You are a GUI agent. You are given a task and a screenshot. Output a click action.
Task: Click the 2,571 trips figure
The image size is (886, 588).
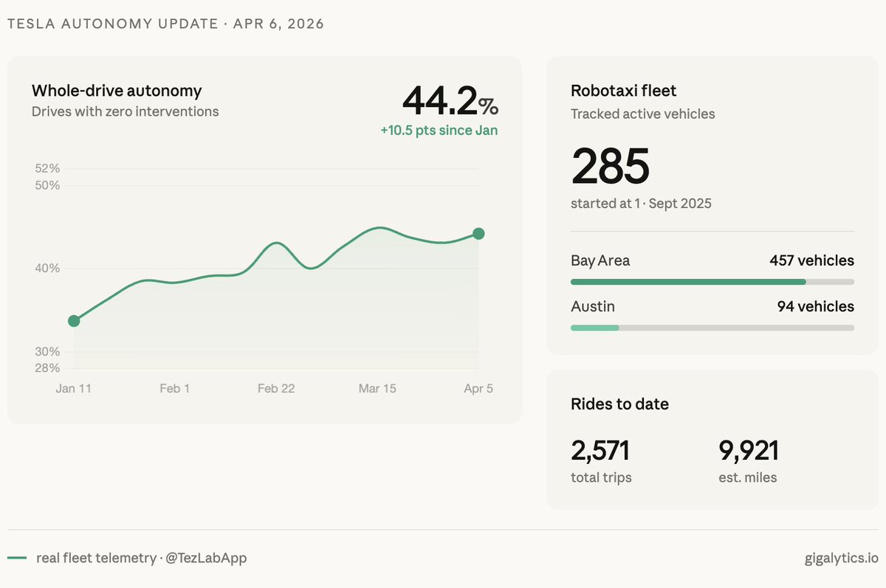tap(600, 450)
